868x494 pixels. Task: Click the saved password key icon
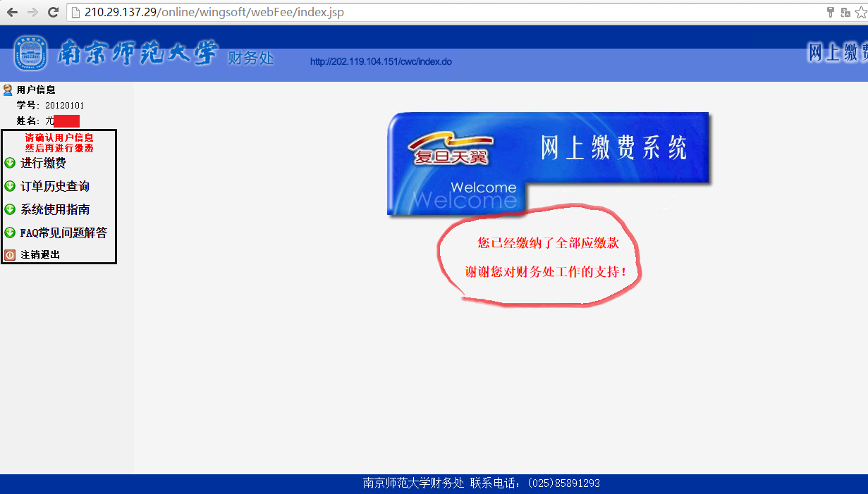[830, 13]
